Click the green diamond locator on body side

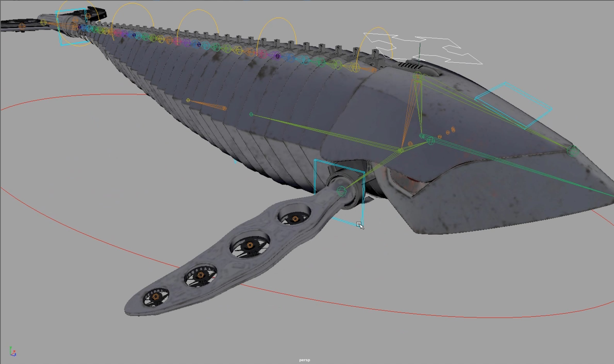tap(251, 114)
